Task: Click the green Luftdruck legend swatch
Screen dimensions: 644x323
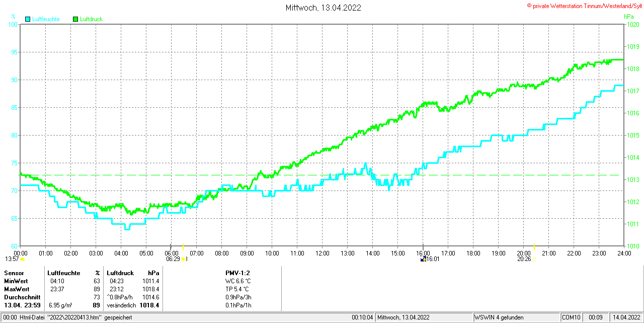Action: (75, 19)
